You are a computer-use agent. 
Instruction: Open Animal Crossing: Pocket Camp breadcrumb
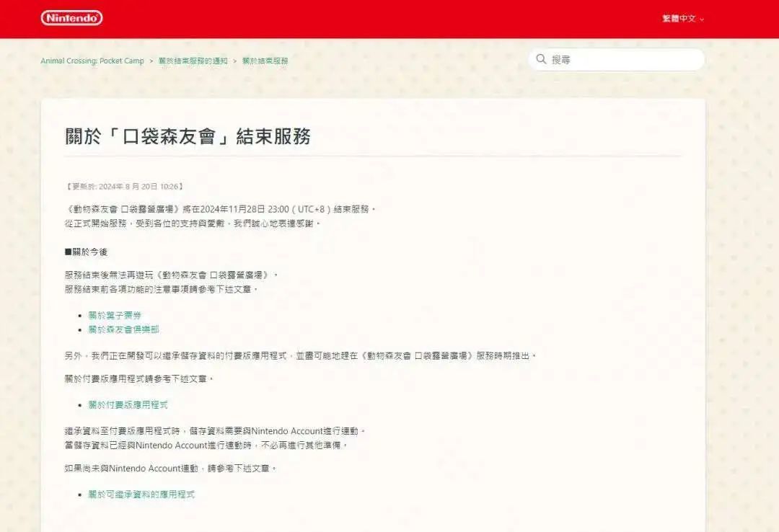pyautogui.click(x=92, y=61)
